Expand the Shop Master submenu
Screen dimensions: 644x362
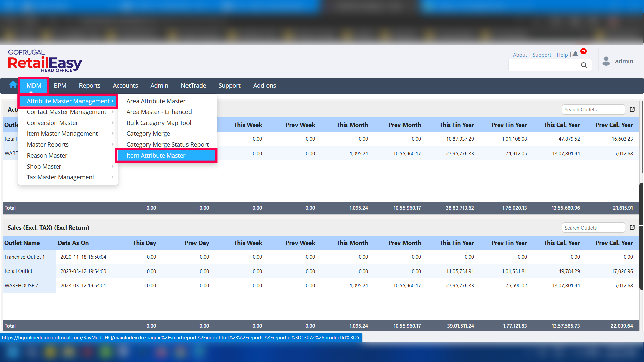click(x=44, y=167)
